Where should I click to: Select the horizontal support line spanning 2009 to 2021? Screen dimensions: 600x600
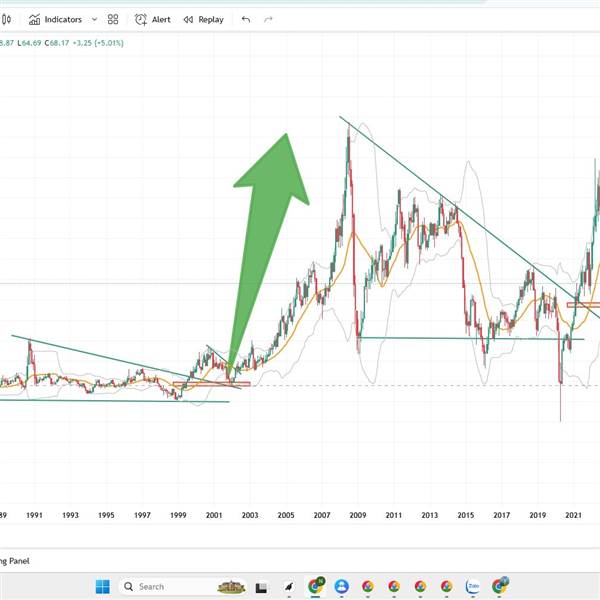click(471, 338)
